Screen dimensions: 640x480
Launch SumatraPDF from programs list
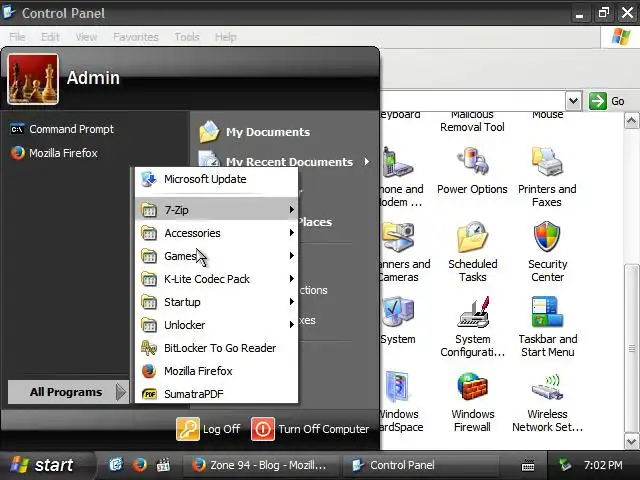[216, 394]
